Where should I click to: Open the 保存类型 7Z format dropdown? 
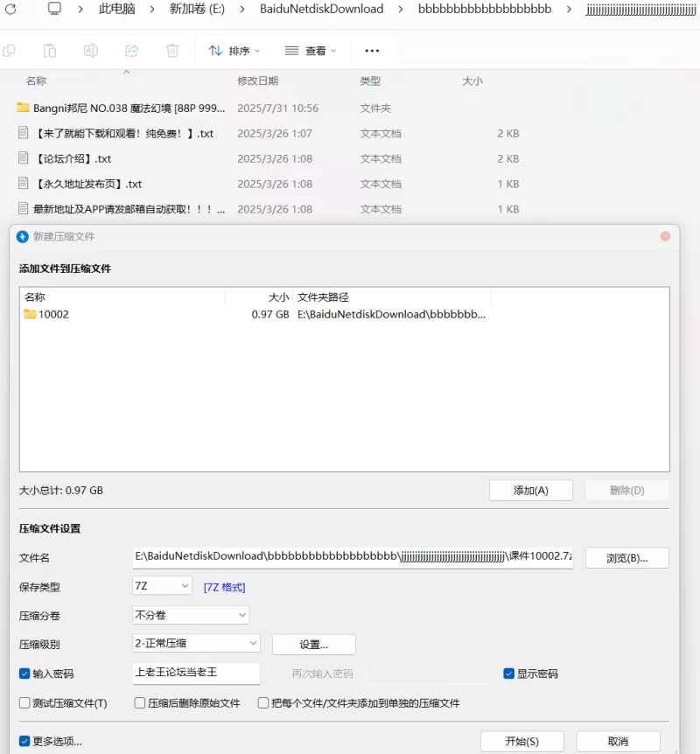162,586
